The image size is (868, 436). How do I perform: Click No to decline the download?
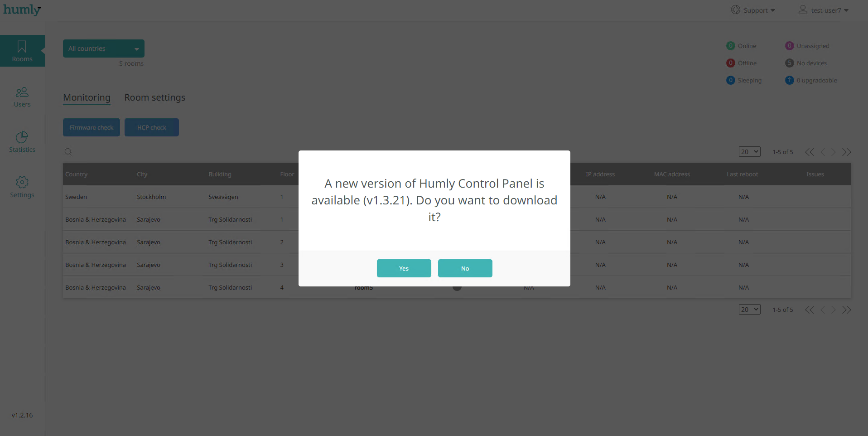click(x=465, y=268)
